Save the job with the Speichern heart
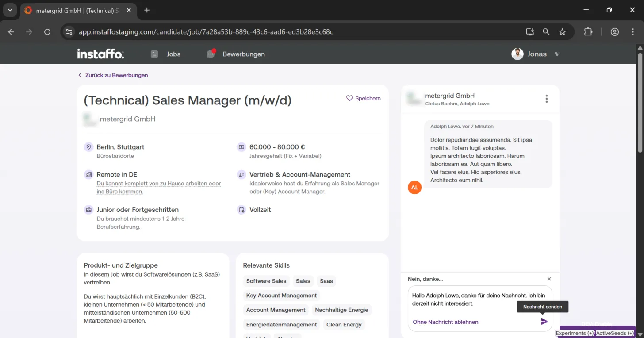 tap(363, 98)
